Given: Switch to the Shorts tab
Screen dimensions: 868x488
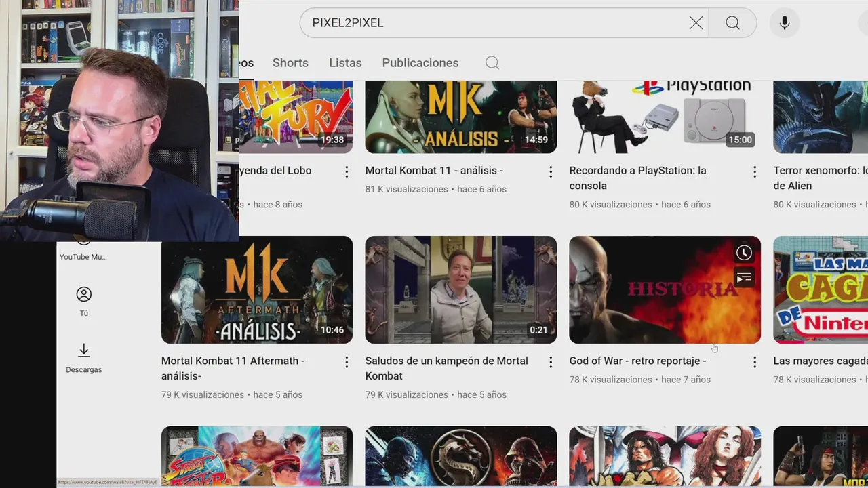Looking at the screenshot, I should pyautogui.click(x=290, y=63).
